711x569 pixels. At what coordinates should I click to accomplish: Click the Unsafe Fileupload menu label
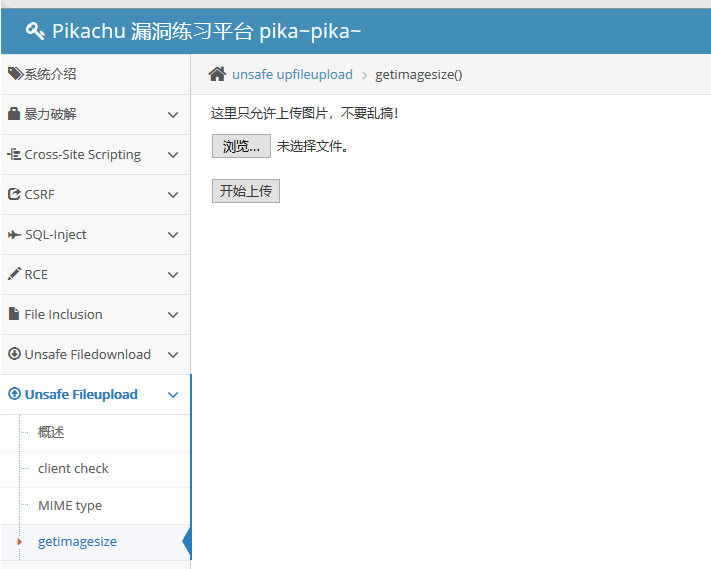(81, 394)
